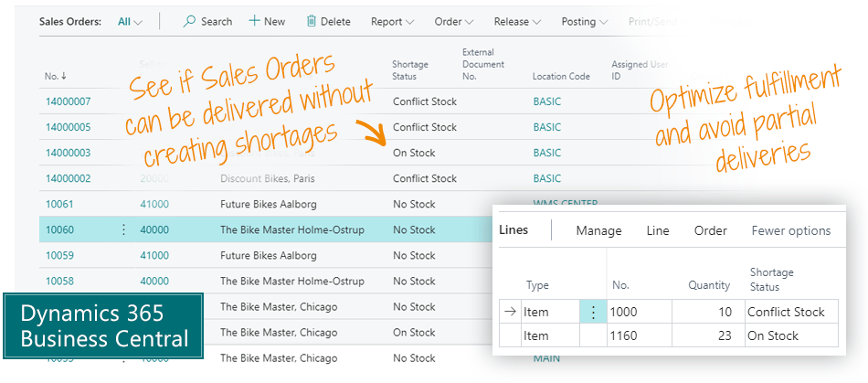Select No Stock cell on order 10058
868x383 pixels.
click(x=414, y=282)
